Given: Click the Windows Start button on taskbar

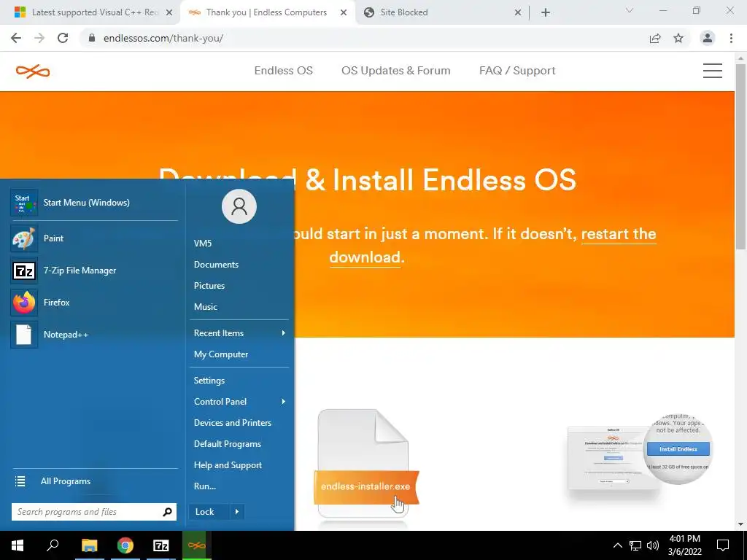Looking at the screenshot, I should (18, 545).
